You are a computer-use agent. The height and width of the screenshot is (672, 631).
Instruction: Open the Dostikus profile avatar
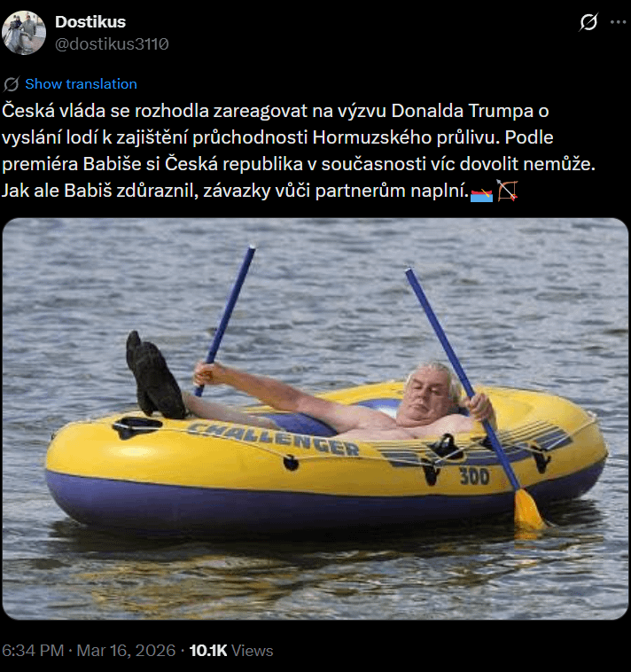click(x=24, y=33)
